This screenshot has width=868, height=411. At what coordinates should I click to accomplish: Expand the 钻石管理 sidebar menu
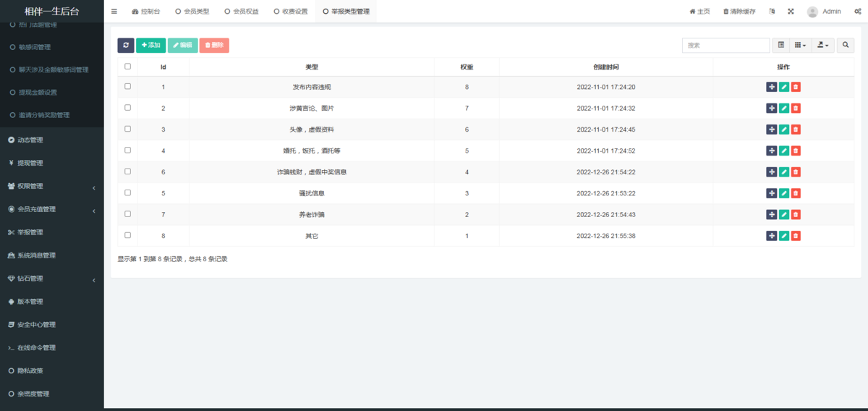point(51,279)
